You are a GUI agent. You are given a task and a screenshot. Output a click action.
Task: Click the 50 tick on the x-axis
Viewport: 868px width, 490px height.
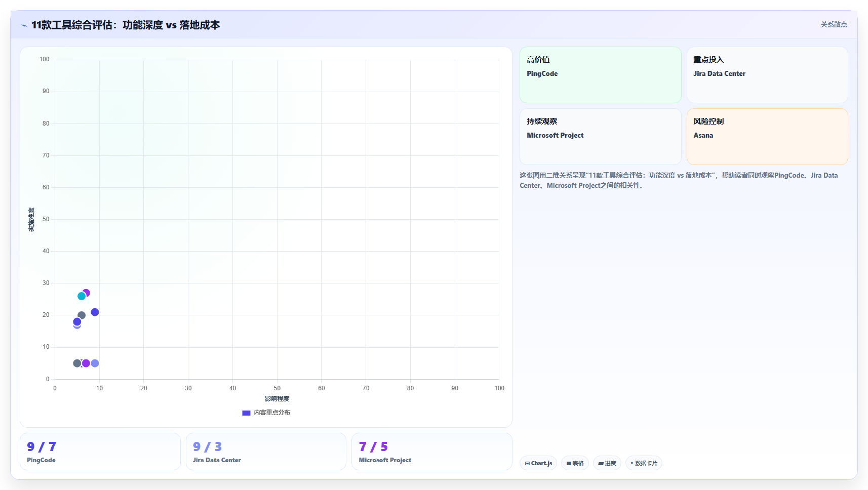tap(277, 388)
